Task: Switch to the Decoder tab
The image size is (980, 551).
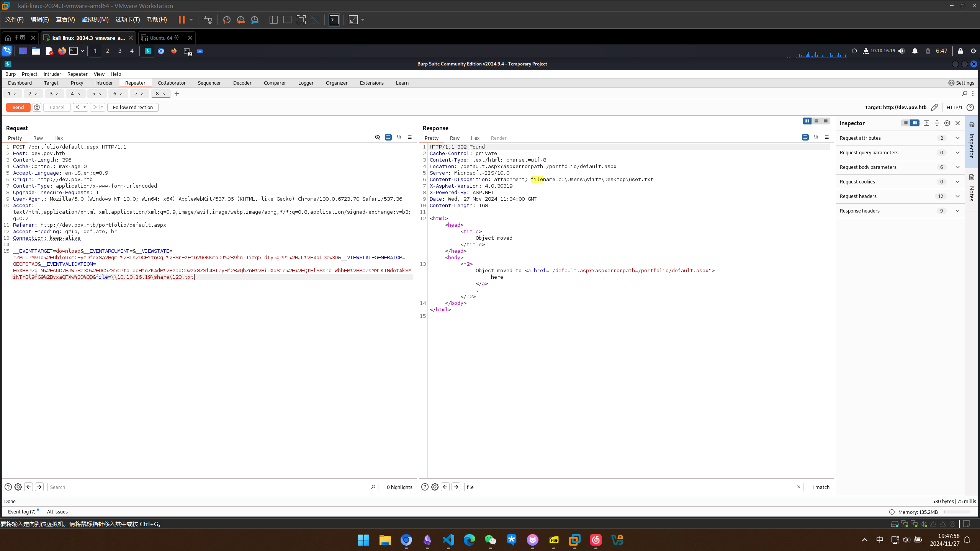Action: tap(242, 83)
